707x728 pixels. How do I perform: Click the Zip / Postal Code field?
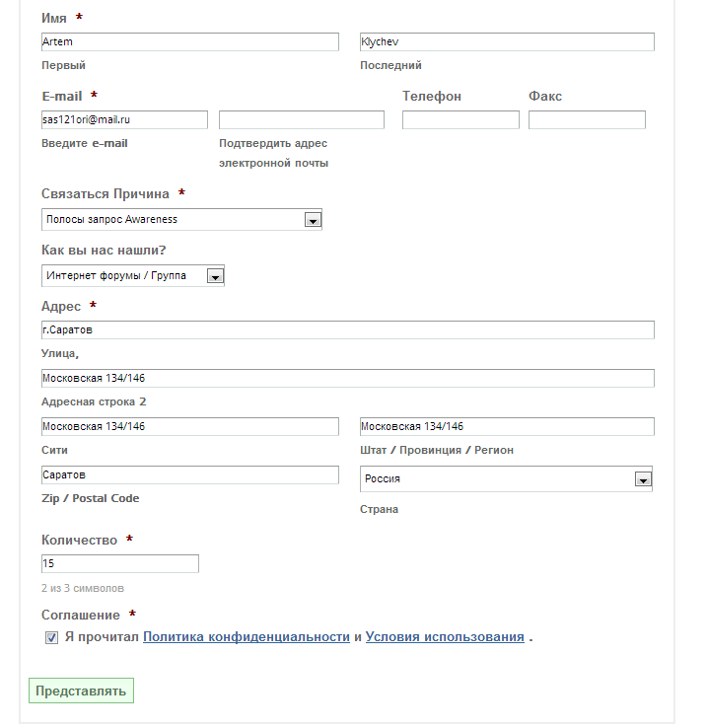(x=190, y=474)
